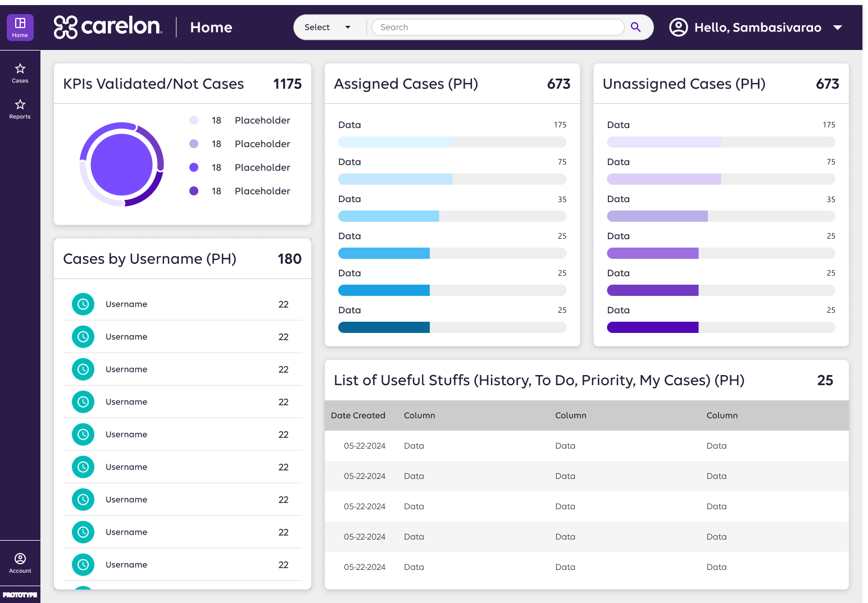Click the Unassigned Cases (PH) heading
Screen dimensions: 868x603
[x=684, y=84]
